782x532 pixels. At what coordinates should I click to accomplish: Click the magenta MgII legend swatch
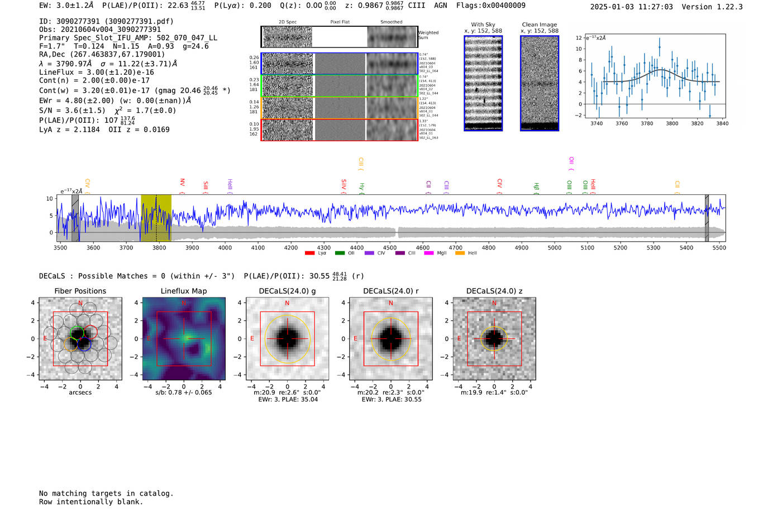(x=429, y=253)
